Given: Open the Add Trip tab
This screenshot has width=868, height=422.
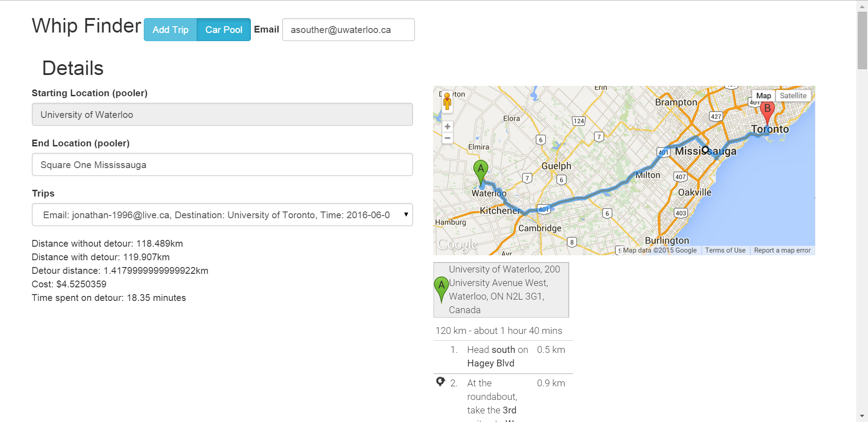Looking at the screenshot, I should 170,30.
